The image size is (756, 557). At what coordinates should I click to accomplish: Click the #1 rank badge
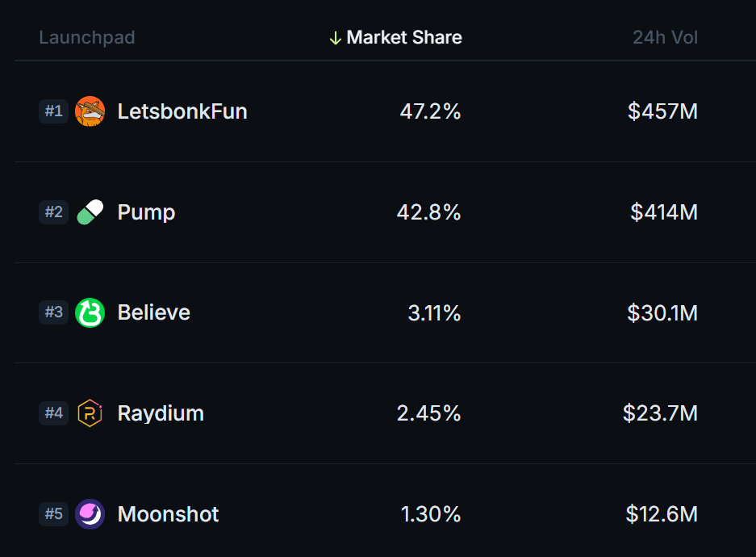tap(53, 111)
